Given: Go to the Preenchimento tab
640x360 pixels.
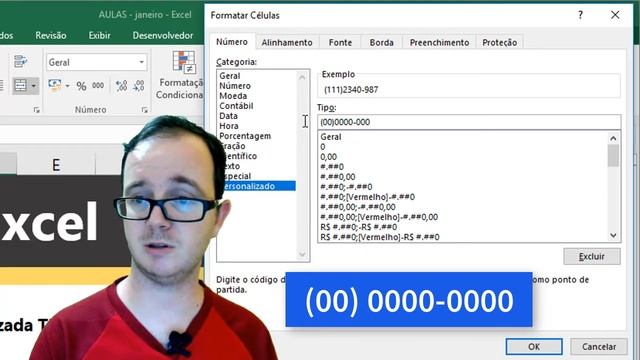Looking at the screenshot, I should [439, 42].
